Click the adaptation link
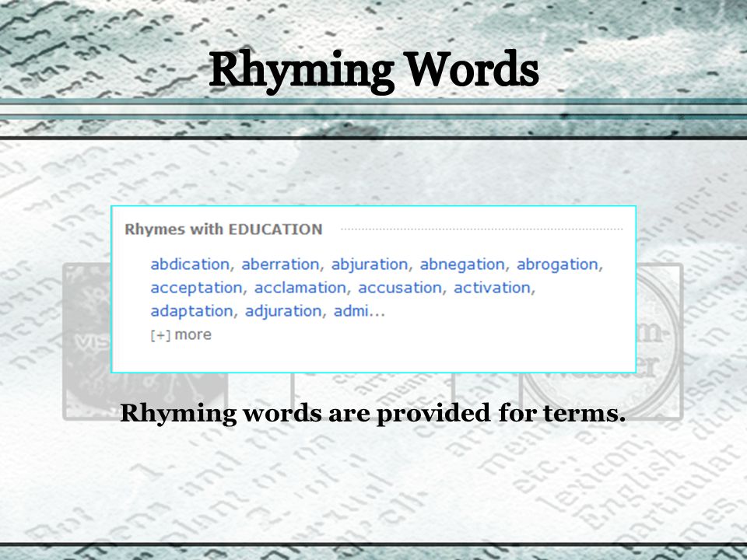 tap(191, 311)
